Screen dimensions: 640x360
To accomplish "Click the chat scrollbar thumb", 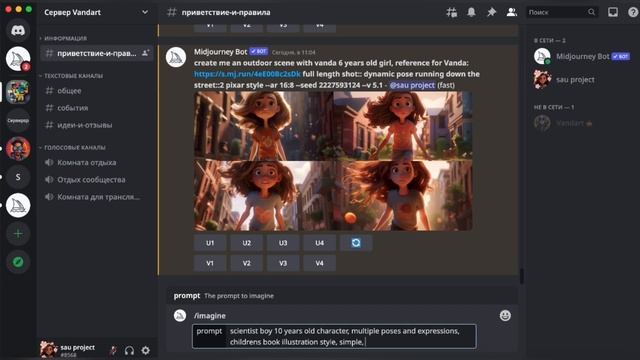I will 522,276.
